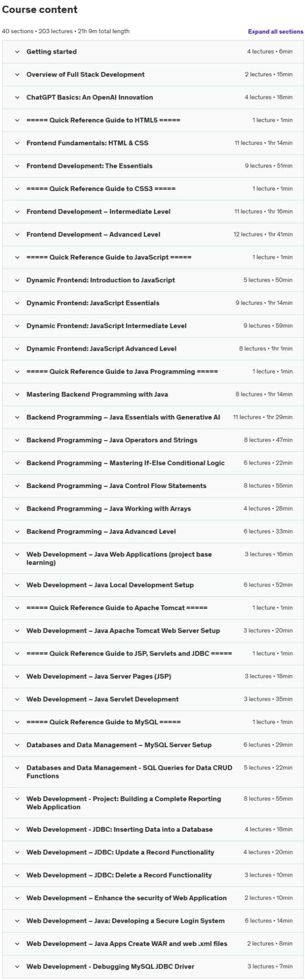Expand Databases and Data Management – MySQL Server Setup
Screen dimensions: 305x980
tap(152, 745)
